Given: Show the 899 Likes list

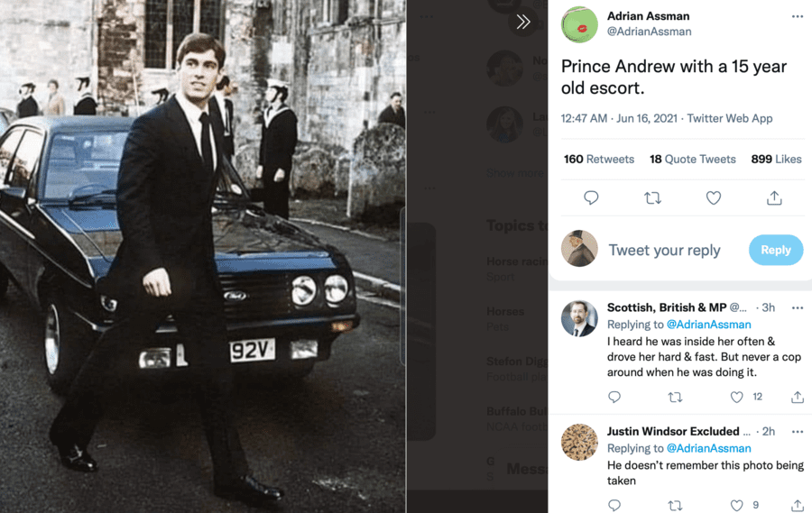Looking at the screenshot, I should (776, 159).
